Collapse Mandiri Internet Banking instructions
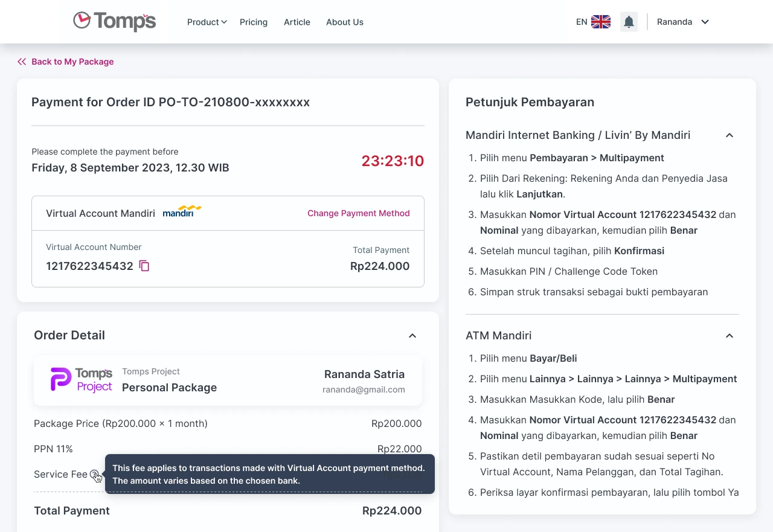Viewport: 773px width, 532px height. [x=730, y=135]
